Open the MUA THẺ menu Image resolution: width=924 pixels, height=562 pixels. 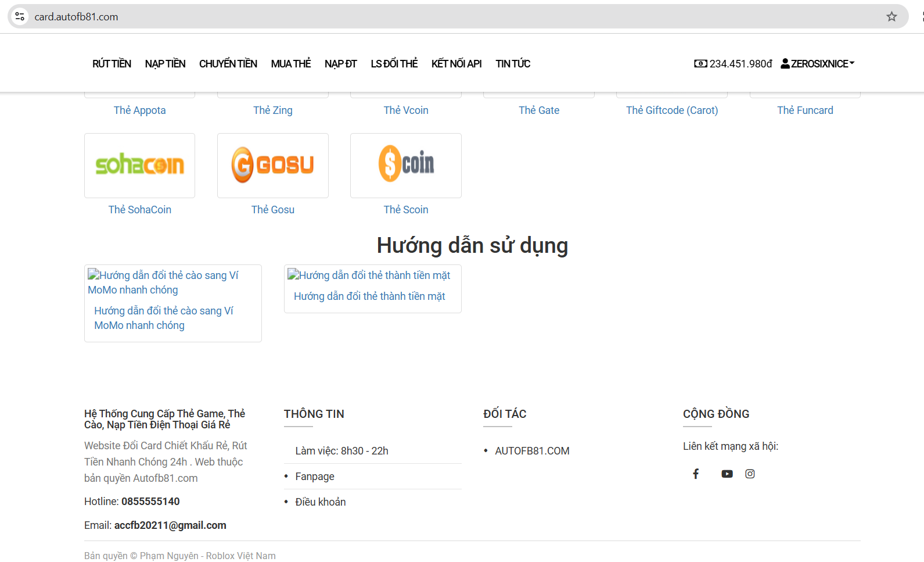(291, 64)
